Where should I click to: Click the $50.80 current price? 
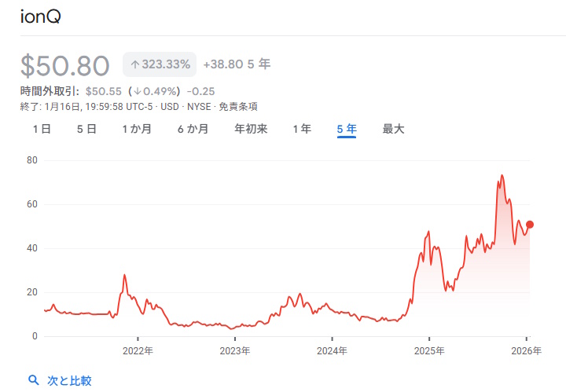67,65
